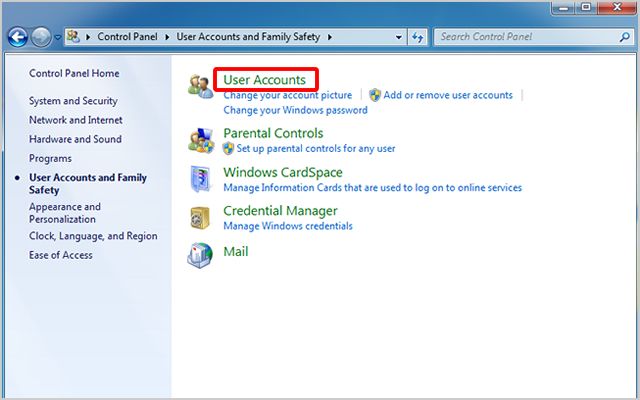Viewport: 640px width, 400px height.
Task: Open Control Panel Home
Action: pos(74,73)
